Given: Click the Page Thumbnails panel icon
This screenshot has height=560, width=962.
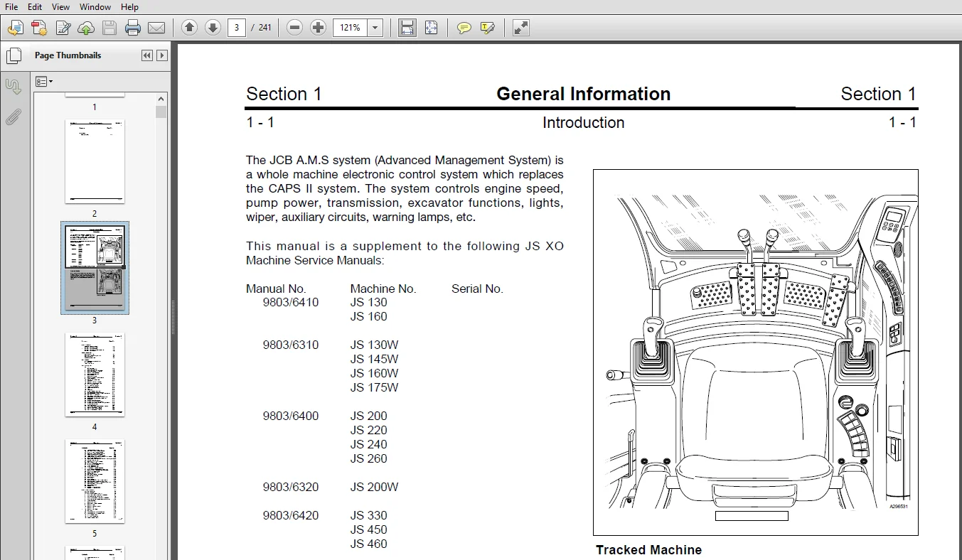Looking at the screenshot, I should [14, 55].
